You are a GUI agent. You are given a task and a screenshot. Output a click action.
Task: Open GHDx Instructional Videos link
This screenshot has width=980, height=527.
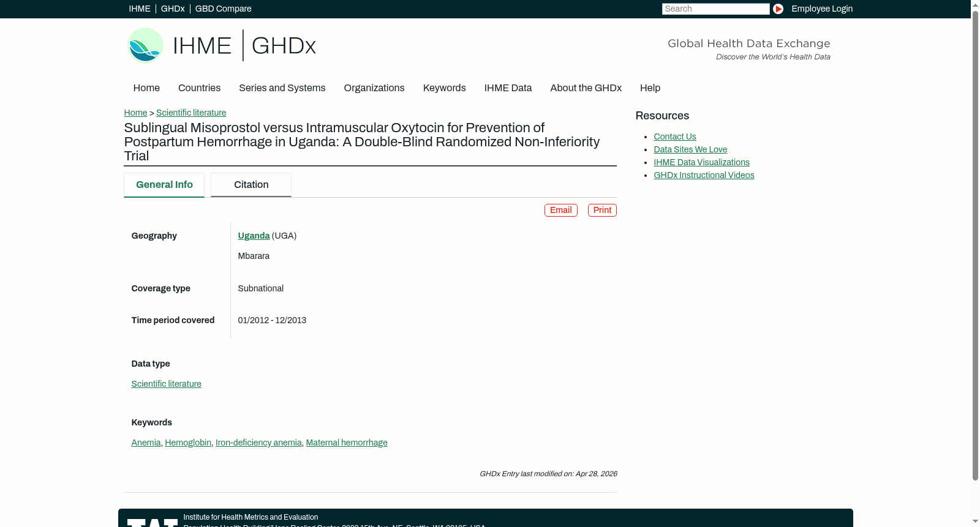point(704,175)
